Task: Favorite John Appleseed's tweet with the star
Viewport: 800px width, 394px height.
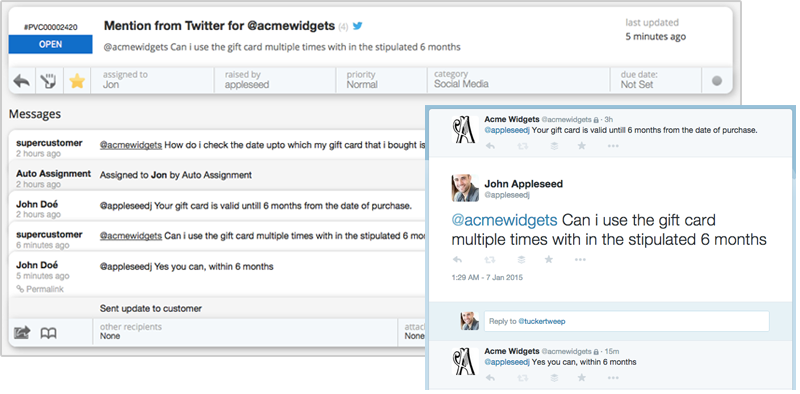Action: coord(548,259)
